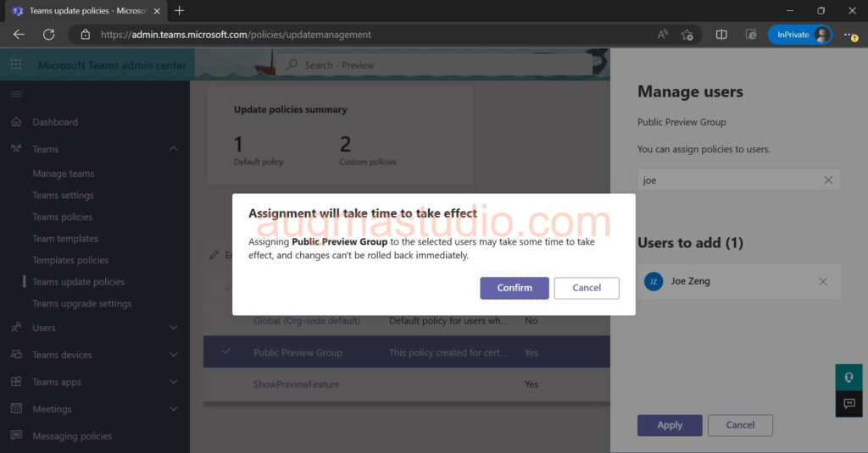Expand the Users section
This screenshot has height=453, width=868.
(x=174, y=328)
